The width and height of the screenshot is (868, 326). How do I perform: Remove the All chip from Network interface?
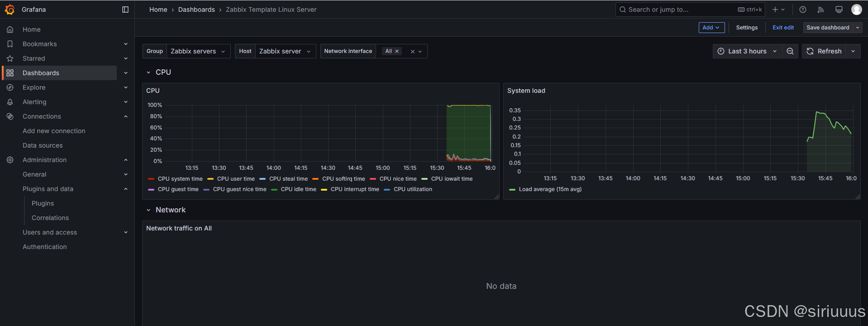coord(397,51)
